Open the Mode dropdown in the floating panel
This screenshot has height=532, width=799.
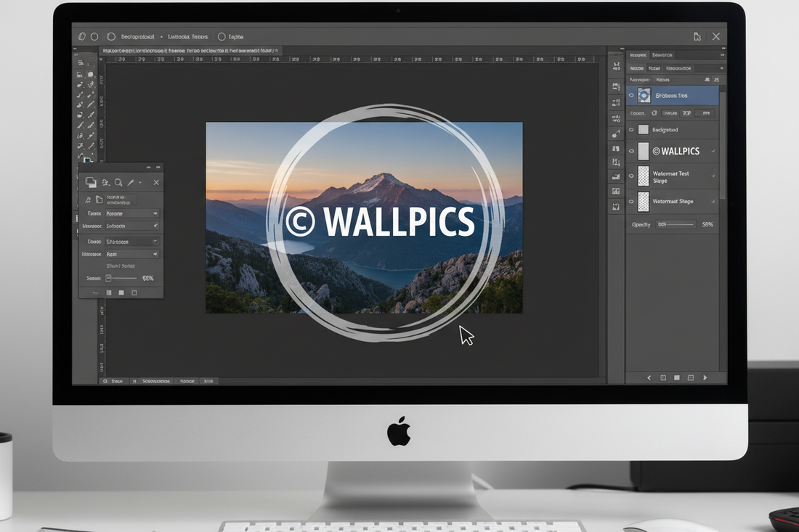click(x=133, y=213)
